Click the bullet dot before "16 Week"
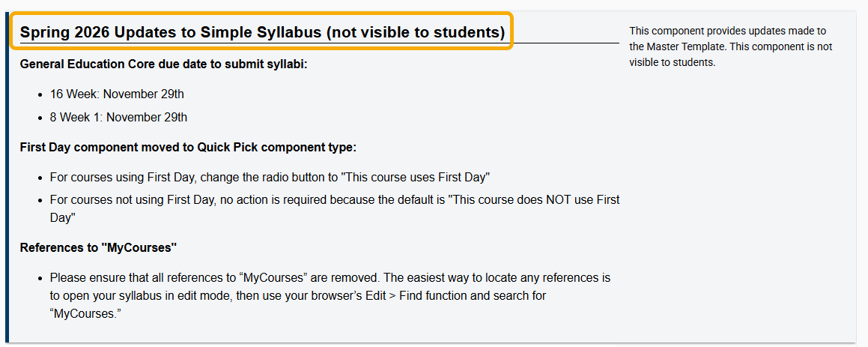The image size is (868, 347). [x=40, y=94]
